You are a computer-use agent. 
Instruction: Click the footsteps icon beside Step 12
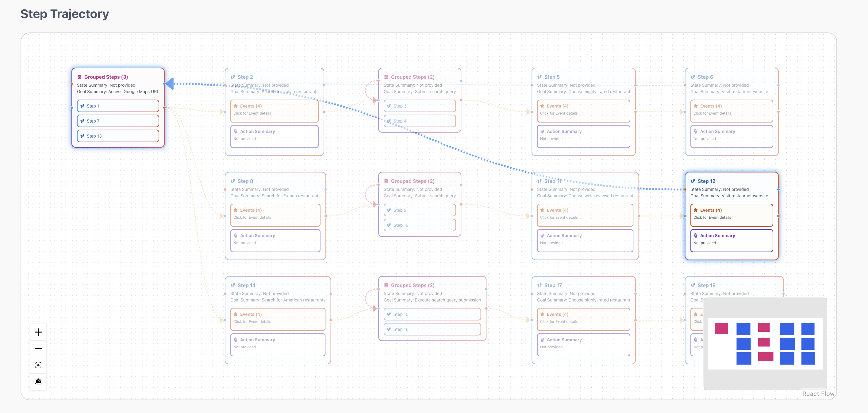(x=693, y=181)
